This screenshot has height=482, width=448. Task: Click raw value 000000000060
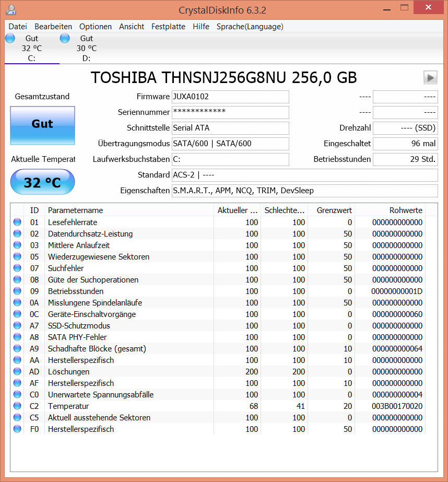pos(397,314)
